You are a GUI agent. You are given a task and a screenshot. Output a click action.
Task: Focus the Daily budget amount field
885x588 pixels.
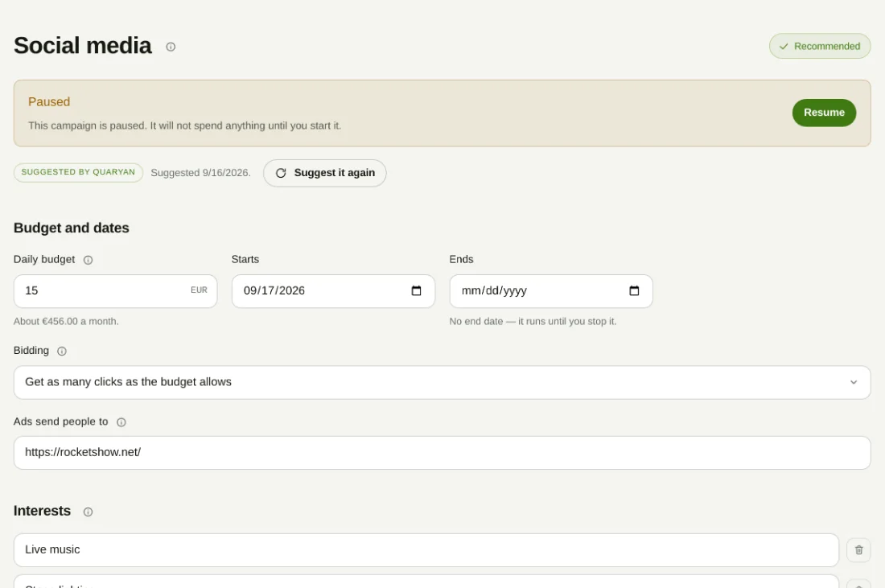click(115, 291)
